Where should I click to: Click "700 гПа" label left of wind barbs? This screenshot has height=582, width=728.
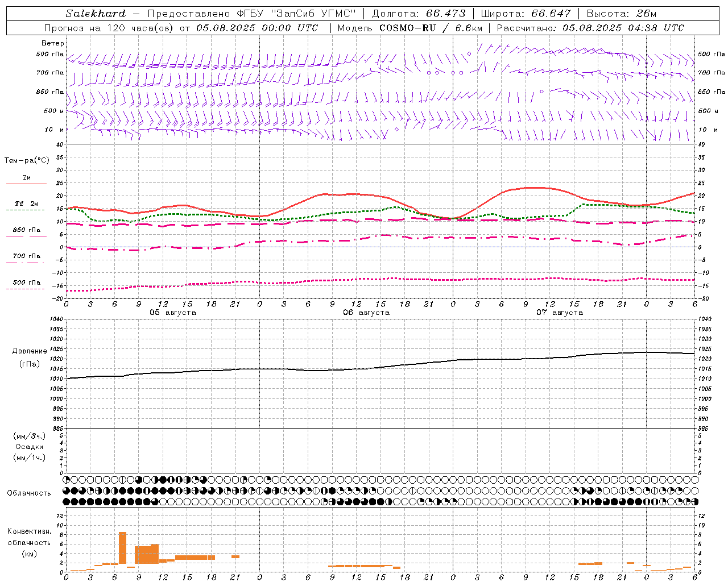50,73
